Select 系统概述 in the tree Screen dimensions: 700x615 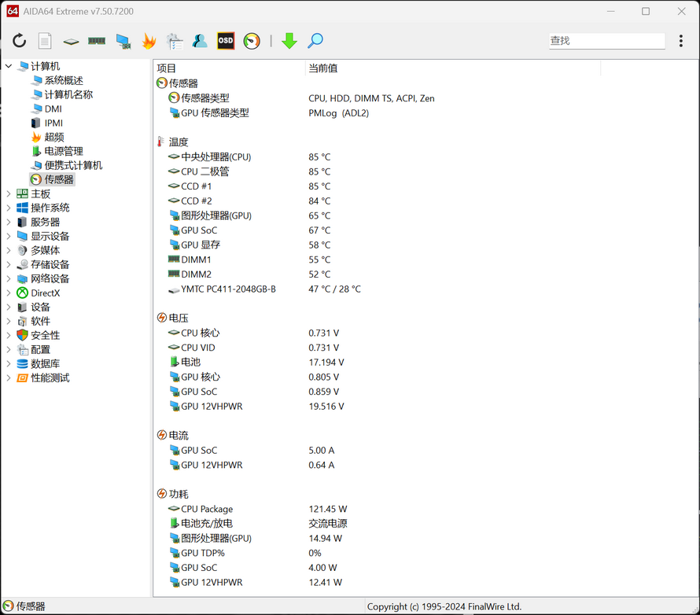63,81
